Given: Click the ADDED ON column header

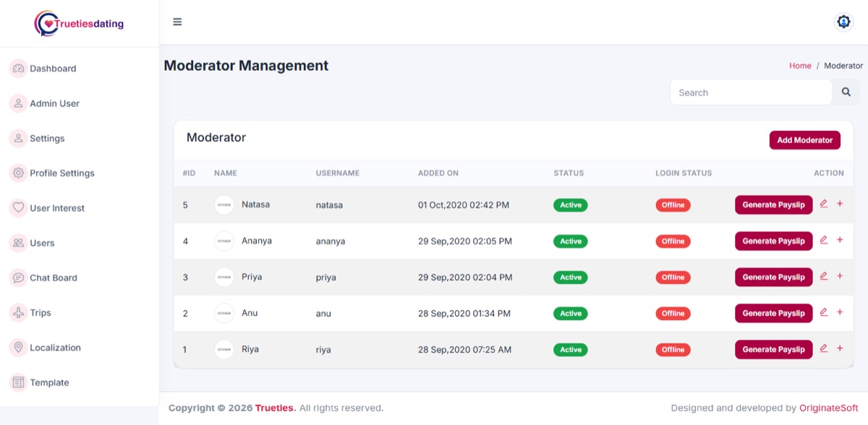Looking at the screenshot, I should click(438, 173).
